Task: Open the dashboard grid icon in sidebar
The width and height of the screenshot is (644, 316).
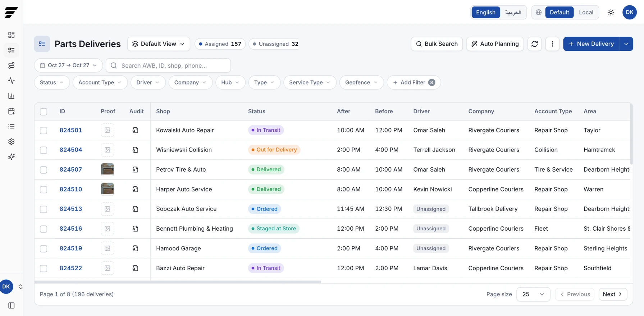Action: (x=12, y=35)
